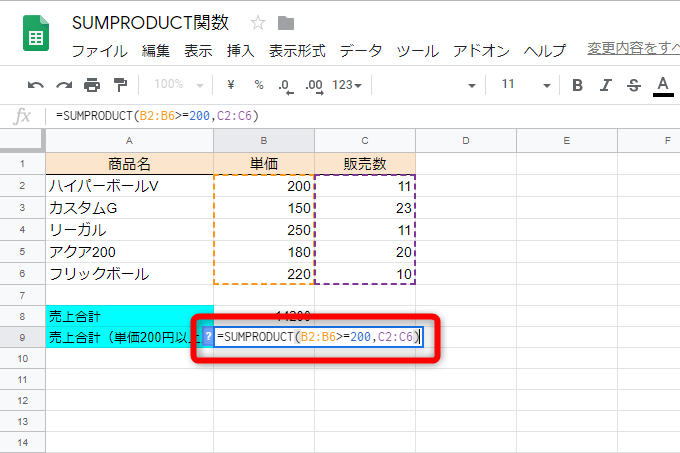
Task: Click the redo arrow icon
Action: [x=64, y=85]
